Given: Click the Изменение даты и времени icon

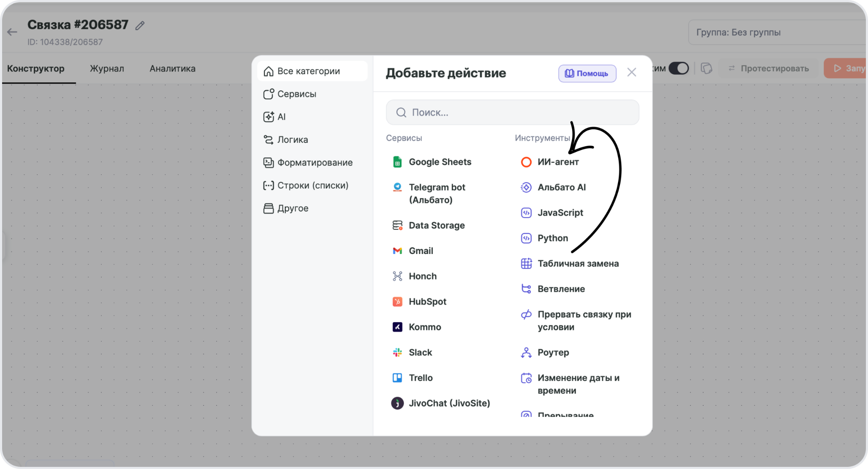Looking at the screenshot, I should point(526,378).
